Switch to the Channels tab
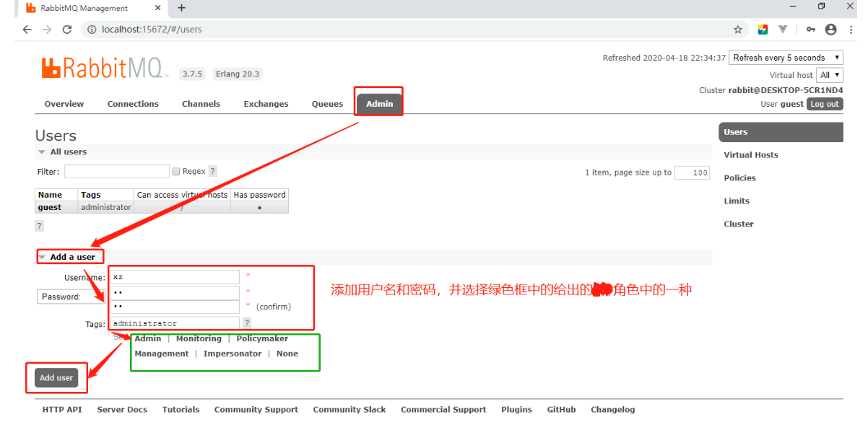The width and height of the screenshot is (868, 438). 201,104
